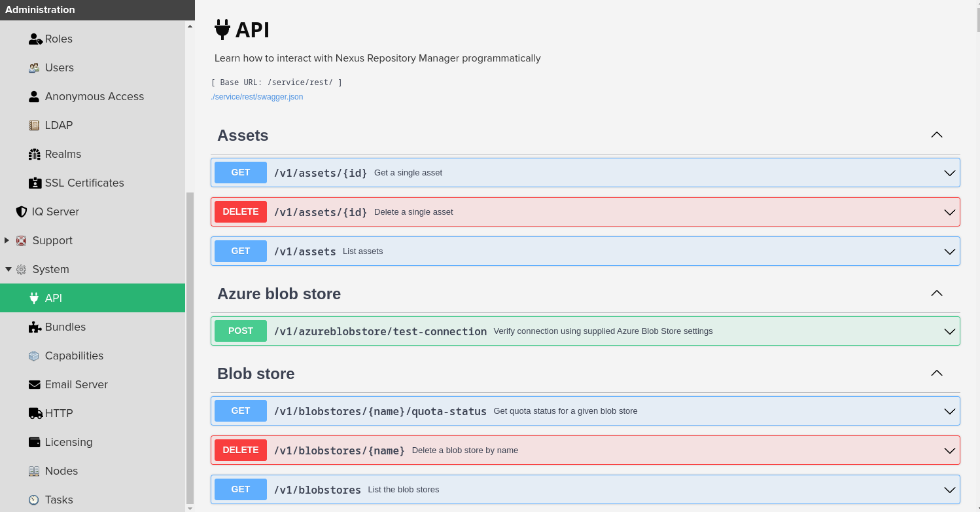The width and height of the screenshot is (980, 512).
Task: Expand the Support tree node arrow
Action: coord(7,241)
